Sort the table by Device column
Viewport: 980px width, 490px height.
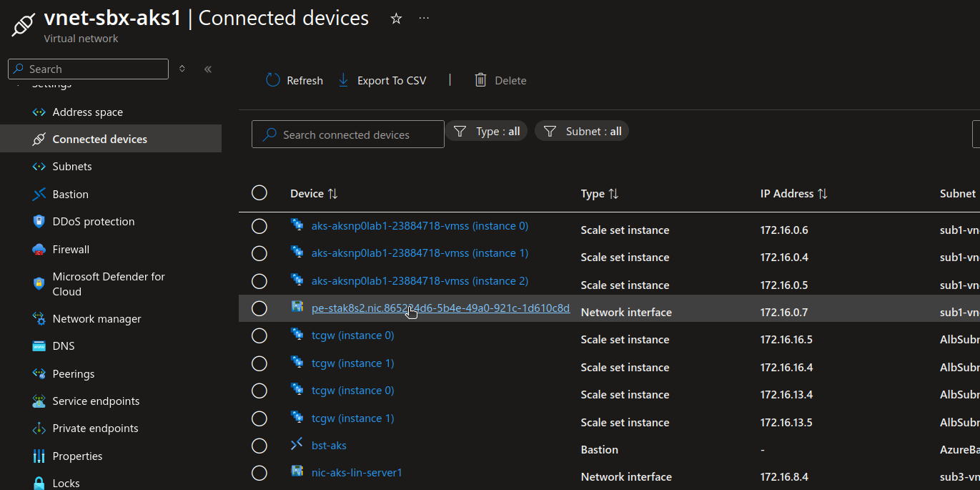click(x=314, y=194)
